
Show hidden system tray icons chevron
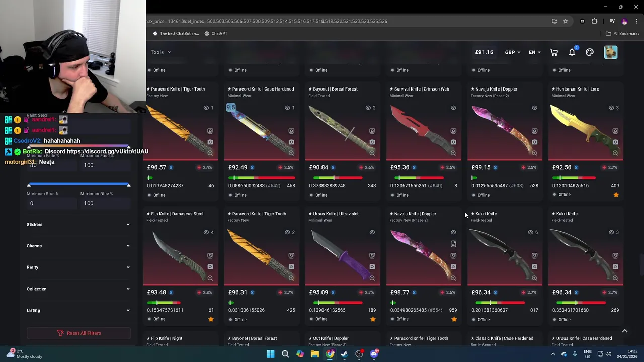[x=553, y=354]
